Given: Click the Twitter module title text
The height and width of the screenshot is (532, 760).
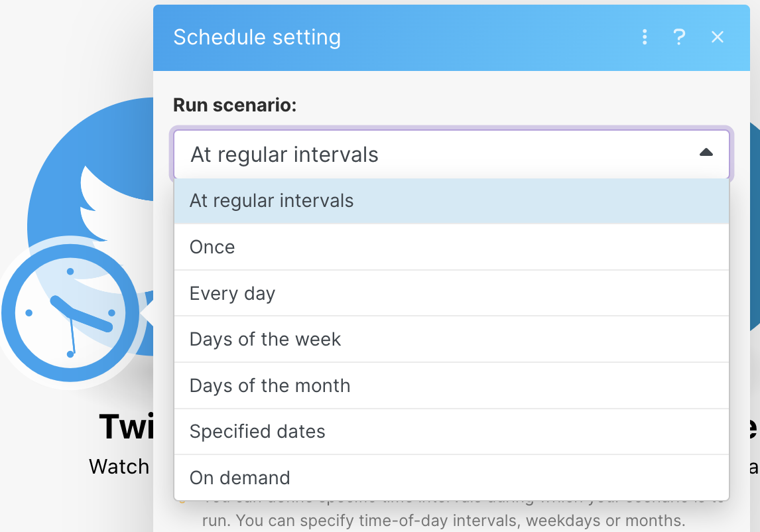Looking at the screenshot, I should click(x=126, y=427).
